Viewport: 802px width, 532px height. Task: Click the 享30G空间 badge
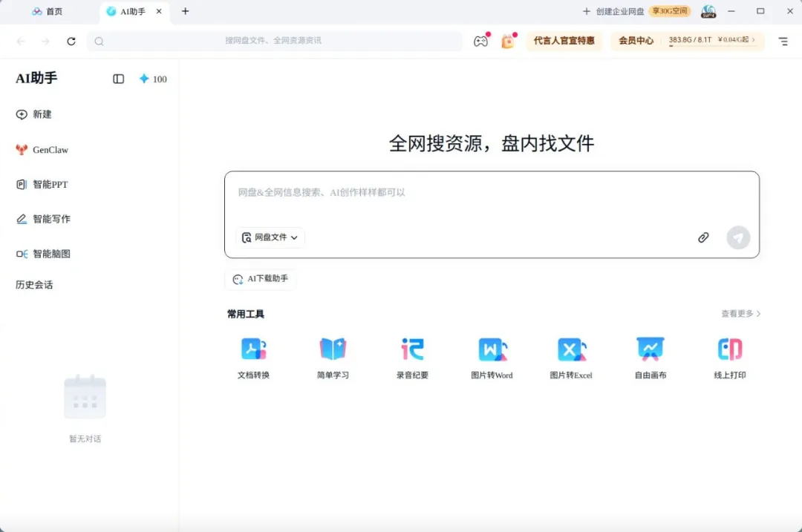[670, 11]
